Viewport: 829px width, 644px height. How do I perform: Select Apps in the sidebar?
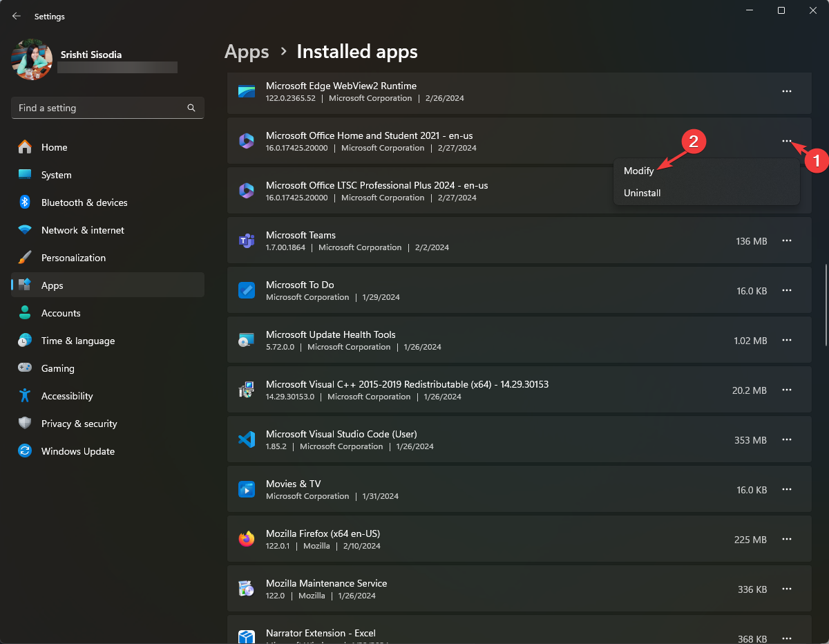click(108, 285)
